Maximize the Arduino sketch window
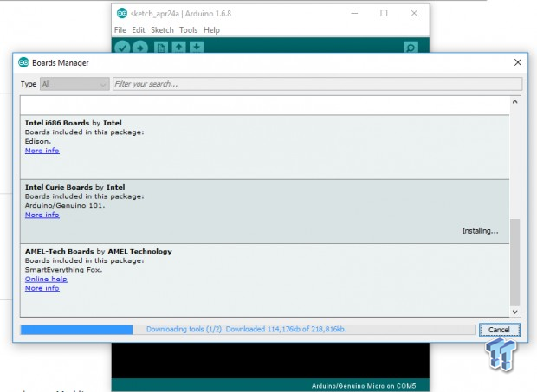Viewport: 537px width, 392px height. tap(384, 13)
